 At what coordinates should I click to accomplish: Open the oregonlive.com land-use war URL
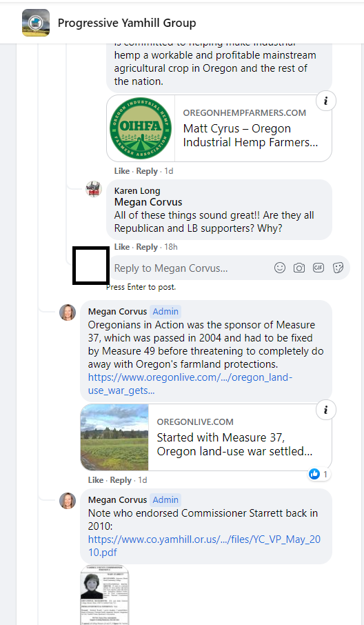tap(190, 384)
